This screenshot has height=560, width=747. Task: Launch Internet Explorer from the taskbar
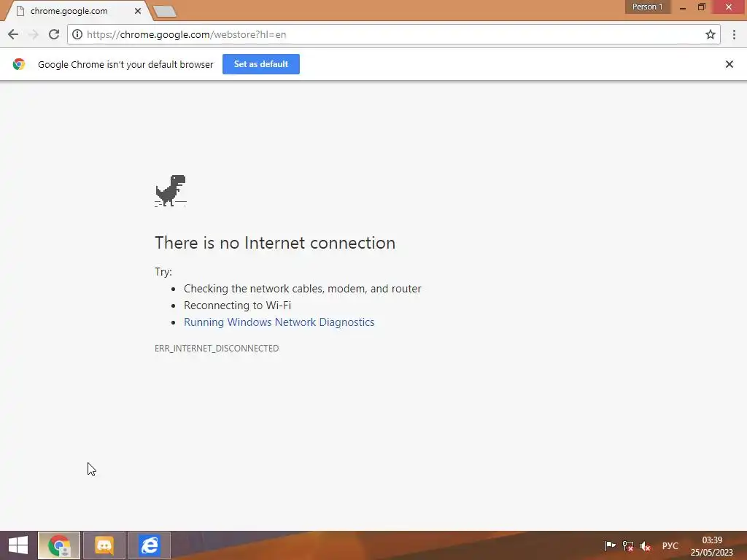point(150,545)
